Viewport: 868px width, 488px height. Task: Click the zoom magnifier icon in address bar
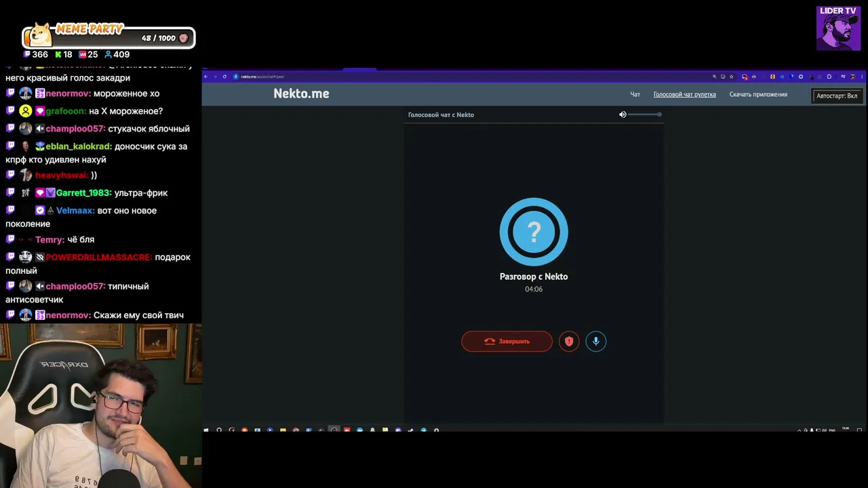coord(714,77)
